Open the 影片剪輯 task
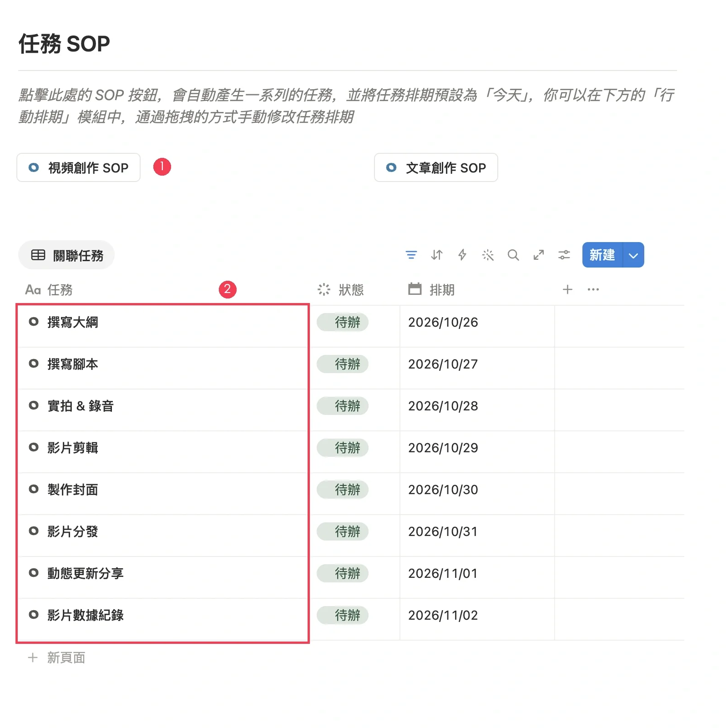The image size is (728, 728). click(x=72, y=448)
